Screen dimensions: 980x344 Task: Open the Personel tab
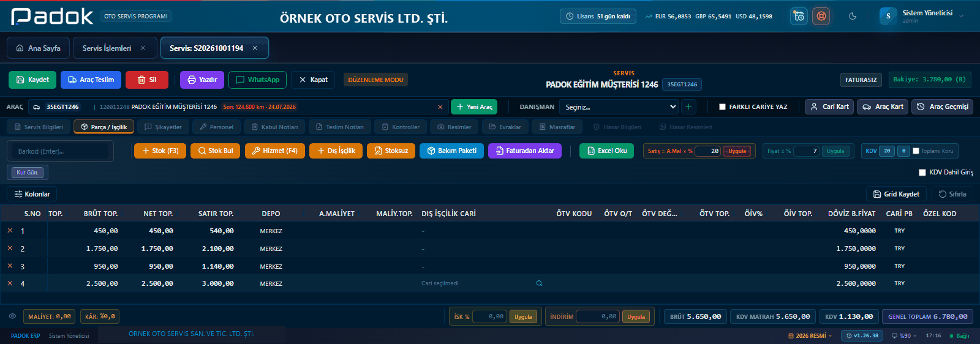coord(216,127)
